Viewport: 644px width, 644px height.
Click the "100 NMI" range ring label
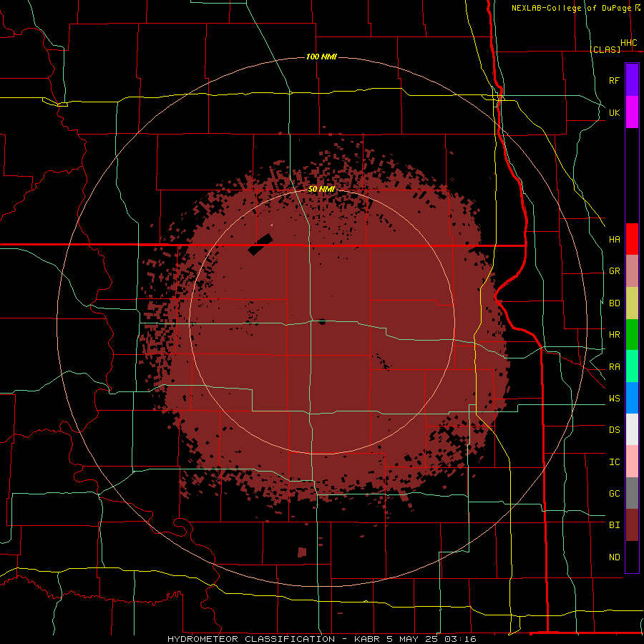pos(321,57)
